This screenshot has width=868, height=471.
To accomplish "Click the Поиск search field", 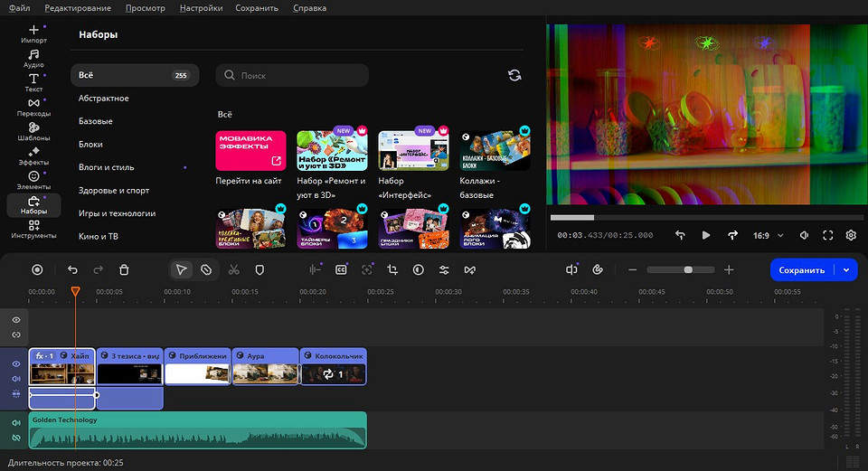I will (292, 75).
